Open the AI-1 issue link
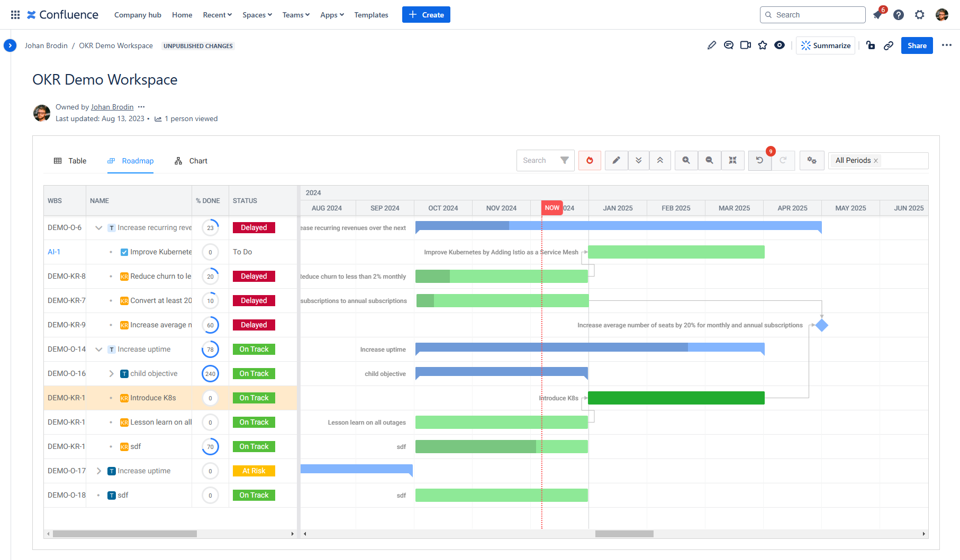Screen dimensions: 960x560 tap(54, 252)
